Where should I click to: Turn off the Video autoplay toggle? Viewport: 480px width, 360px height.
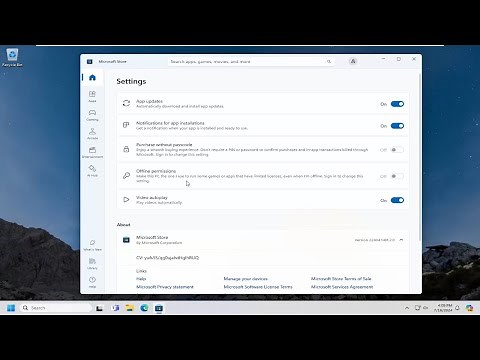coord(397,200)
